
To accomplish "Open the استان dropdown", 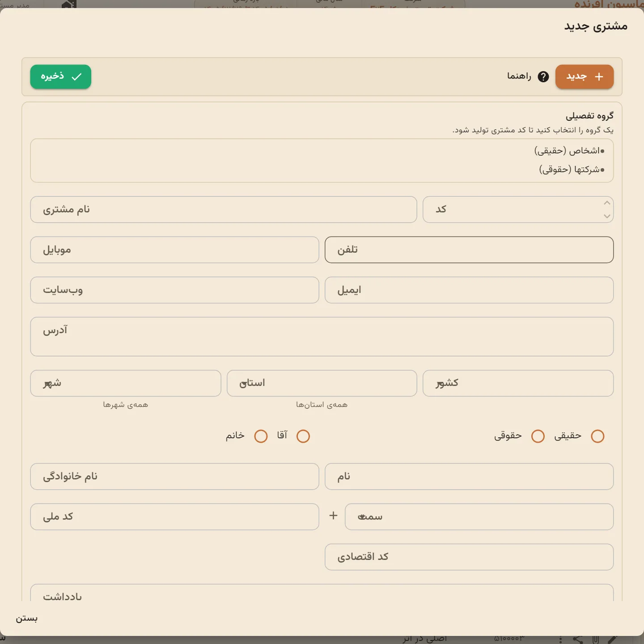I will (322, 383).
